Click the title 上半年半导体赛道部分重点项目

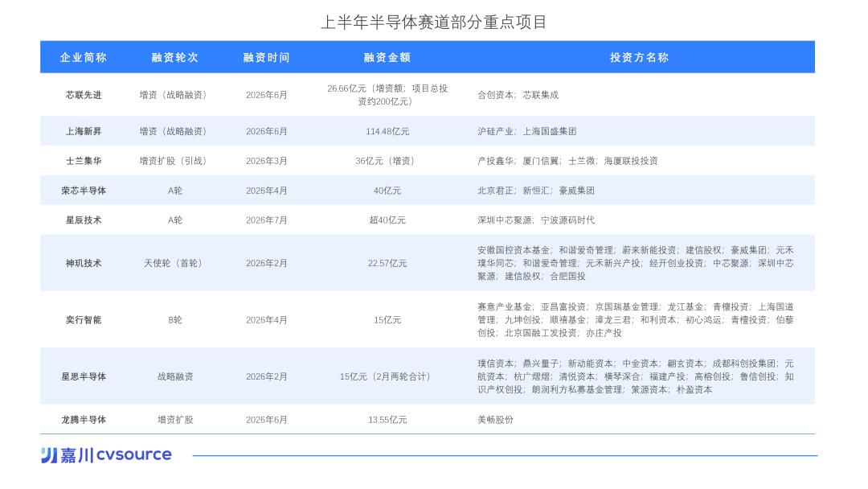click(434, 23)
